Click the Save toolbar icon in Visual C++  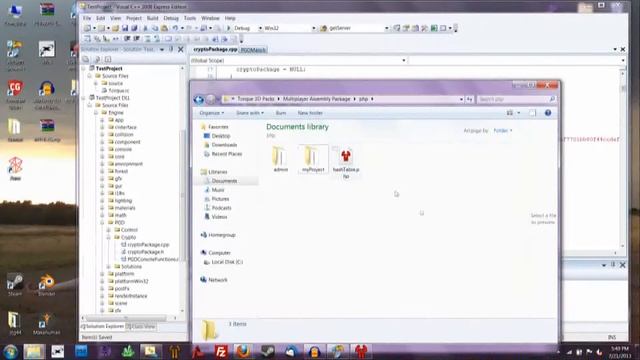pyautogui.click(x=125, y=28)
